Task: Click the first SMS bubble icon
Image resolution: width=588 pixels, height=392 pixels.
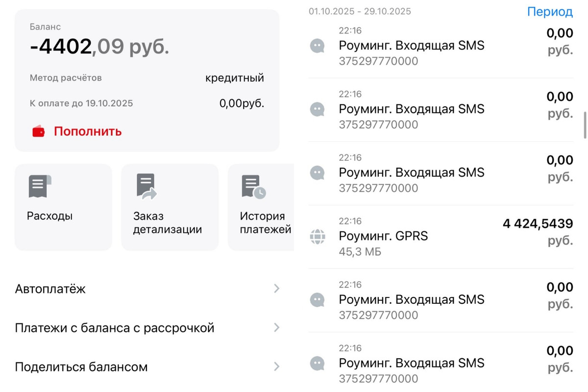Action: coord(318,46)
